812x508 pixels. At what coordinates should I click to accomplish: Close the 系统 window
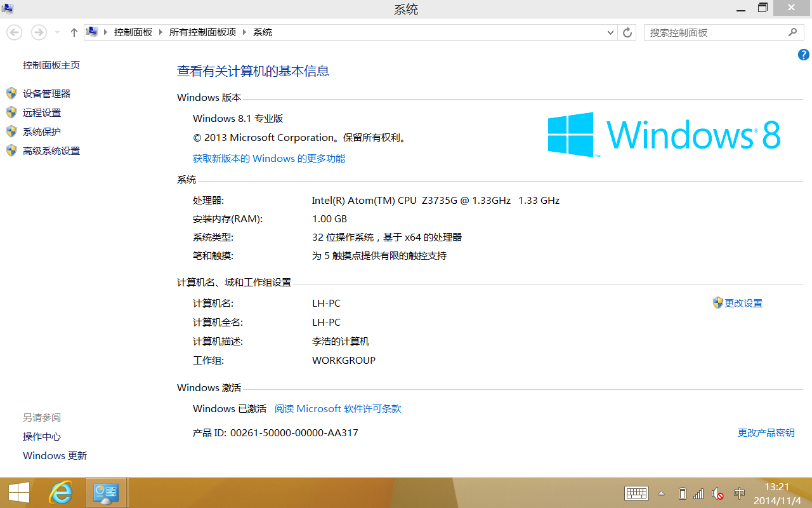pos(792,8)
